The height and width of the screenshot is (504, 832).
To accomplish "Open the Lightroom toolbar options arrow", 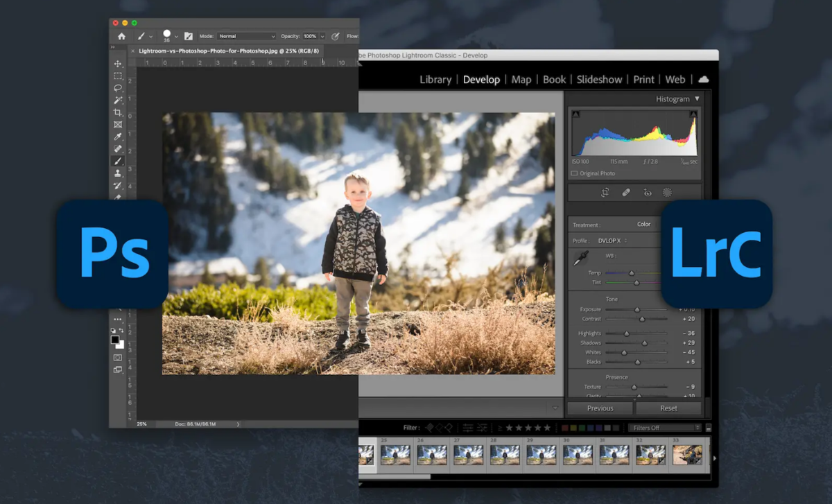I will point(555,408).
